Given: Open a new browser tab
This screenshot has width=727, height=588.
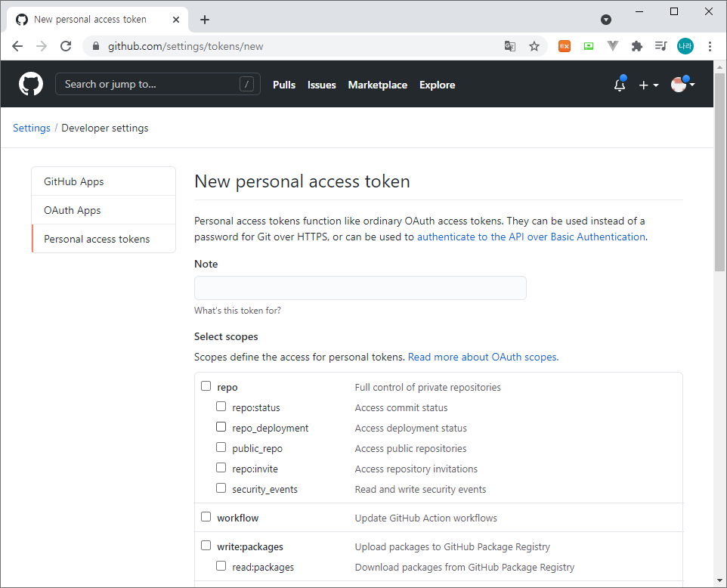Looking at the screenshot, I should pos(205,20).
